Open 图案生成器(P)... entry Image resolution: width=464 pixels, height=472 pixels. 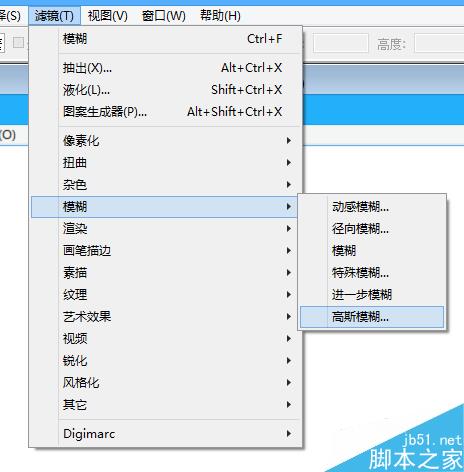[x=166, y=112]
